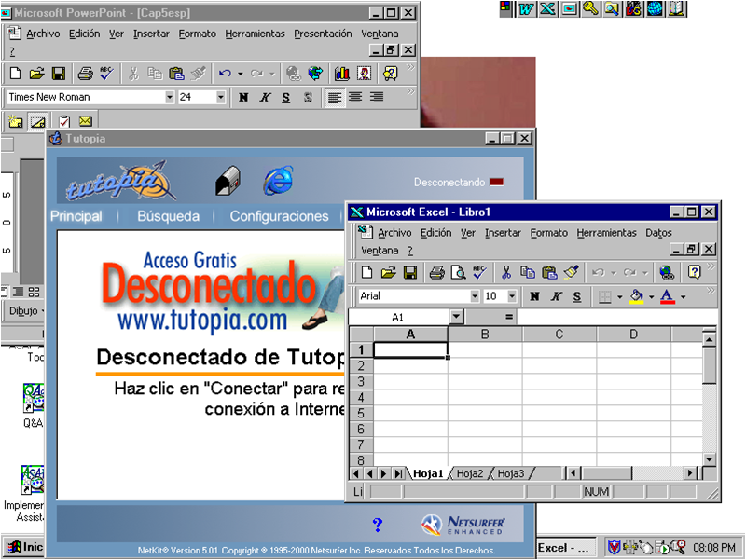Apply the red Font Color in Excel
The width and height of the screenshot is (746, 560).
pos(668,296)
